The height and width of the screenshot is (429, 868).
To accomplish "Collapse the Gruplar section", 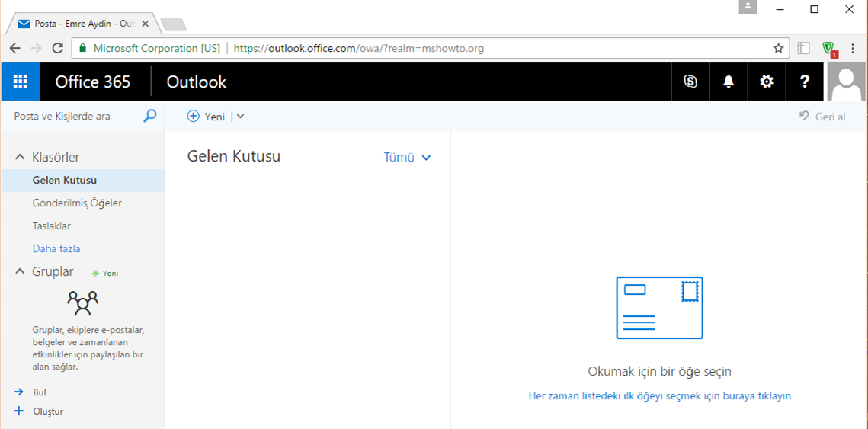I will pyautogui.click(x=20, y=272).
